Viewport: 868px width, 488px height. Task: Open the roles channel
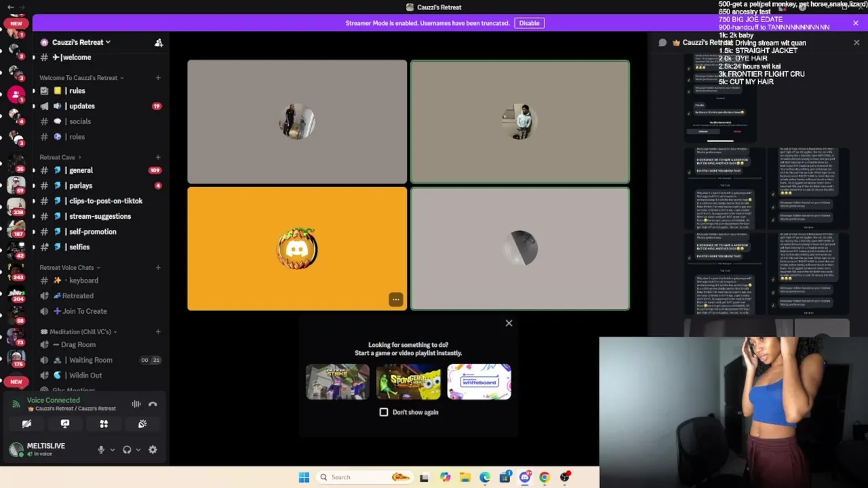pyautogui.click(x=100, y=137)
